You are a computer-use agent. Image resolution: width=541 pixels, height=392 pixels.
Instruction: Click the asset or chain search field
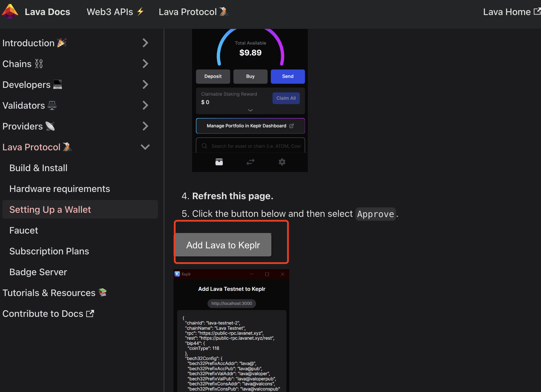pos(251,146)
